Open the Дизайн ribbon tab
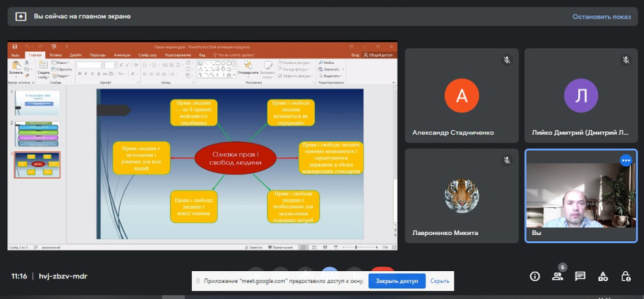 pyautogui.click(x=76, y=55)
